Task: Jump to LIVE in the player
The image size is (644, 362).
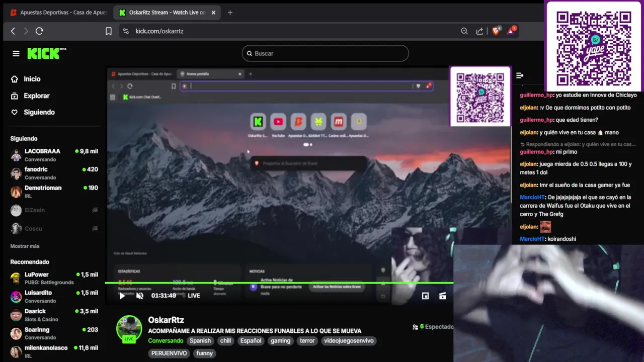Action: click(x=194, y=296)
